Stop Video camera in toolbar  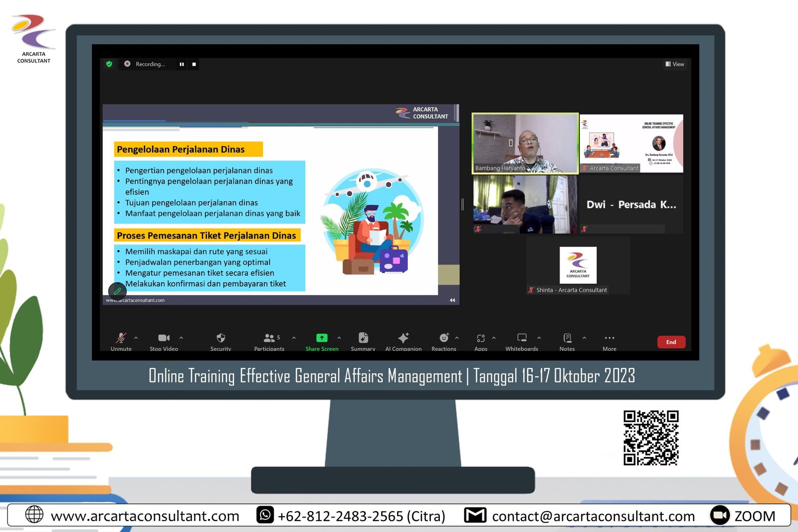tap(164, 339)
